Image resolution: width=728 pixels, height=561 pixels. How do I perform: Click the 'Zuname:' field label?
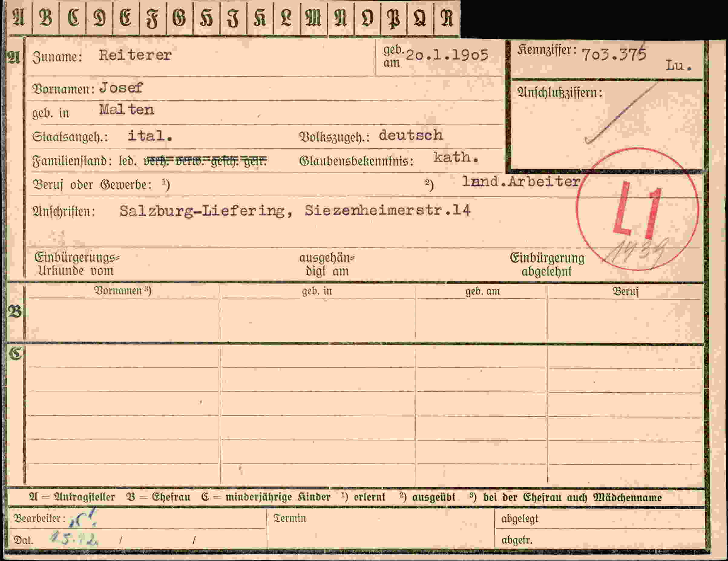pos(57,57)
